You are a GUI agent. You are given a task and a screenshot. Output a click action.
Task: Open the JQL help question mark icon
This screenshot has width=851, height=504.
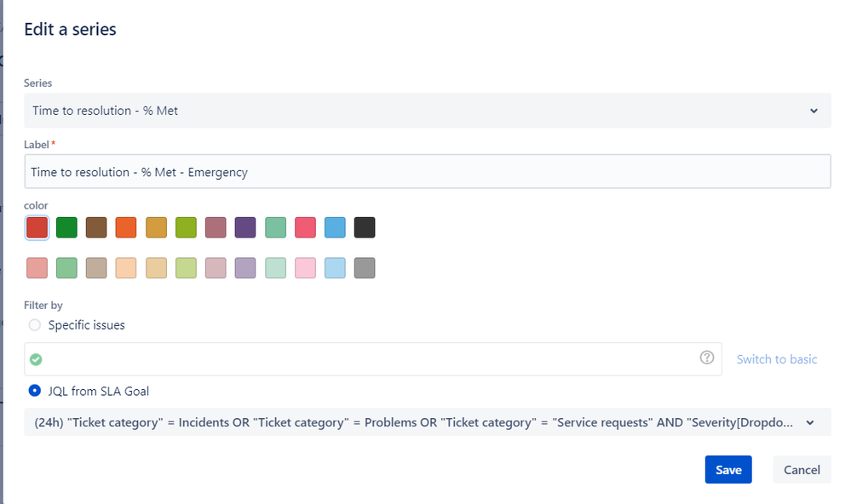706,358
